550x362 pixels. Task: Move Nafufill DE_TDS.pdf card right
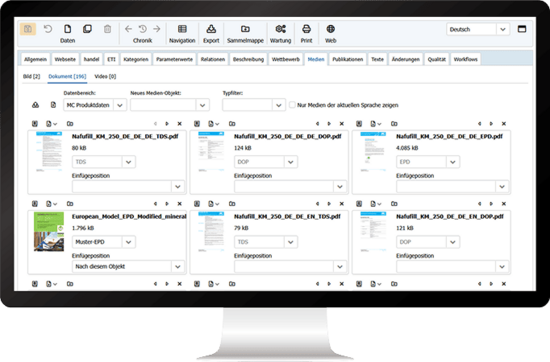point(167,124)
